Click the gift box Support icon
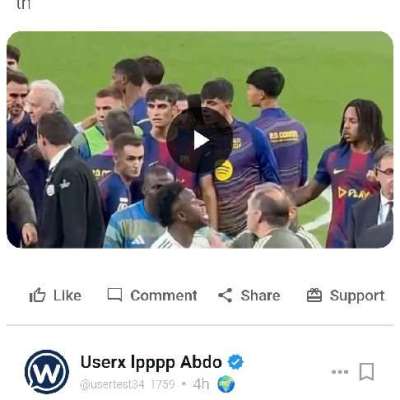This screenshot has width=400, height=400. [314, 295]
